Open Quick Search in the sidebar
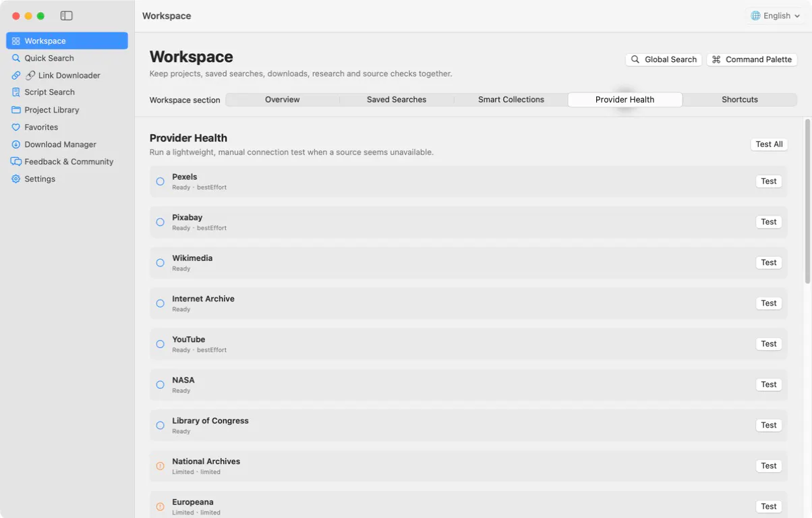The image size is (812, 518). click(67, 58)
